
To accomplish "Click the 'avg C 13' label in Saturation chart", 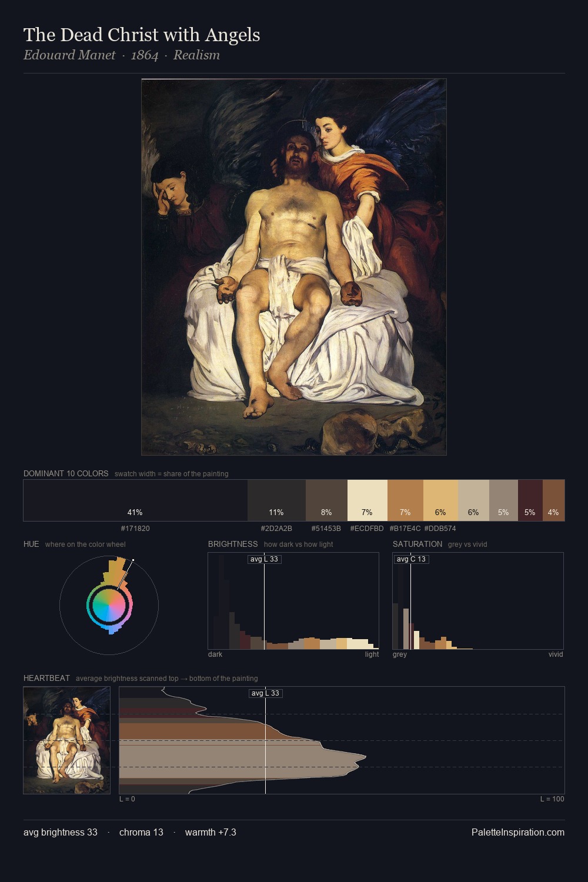I will click(x=411, y=559).
